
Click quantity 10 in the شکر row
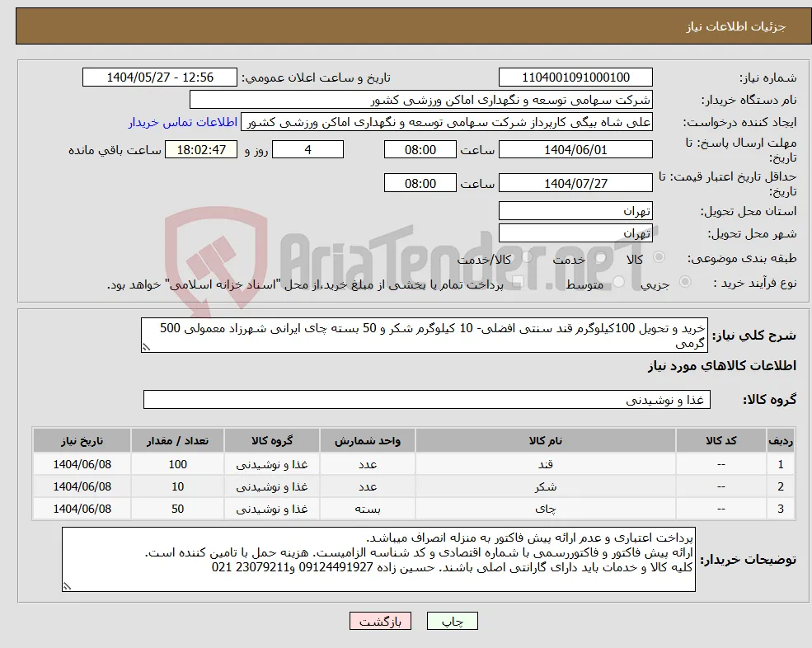pos(177,487)
